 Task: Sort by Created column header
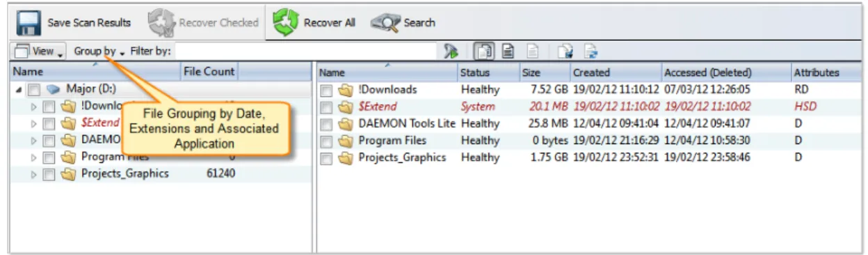pos(615,72)
